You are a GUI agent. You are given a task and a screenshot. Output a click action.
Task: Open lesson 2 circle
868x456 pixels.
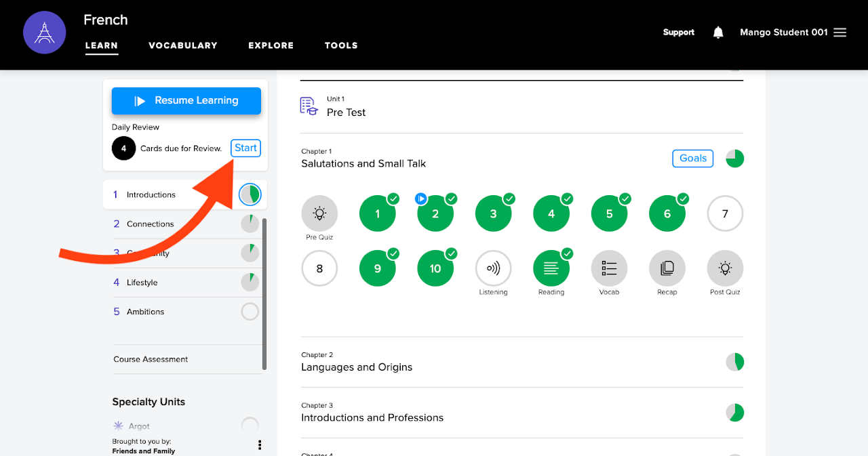click(435, 213)
